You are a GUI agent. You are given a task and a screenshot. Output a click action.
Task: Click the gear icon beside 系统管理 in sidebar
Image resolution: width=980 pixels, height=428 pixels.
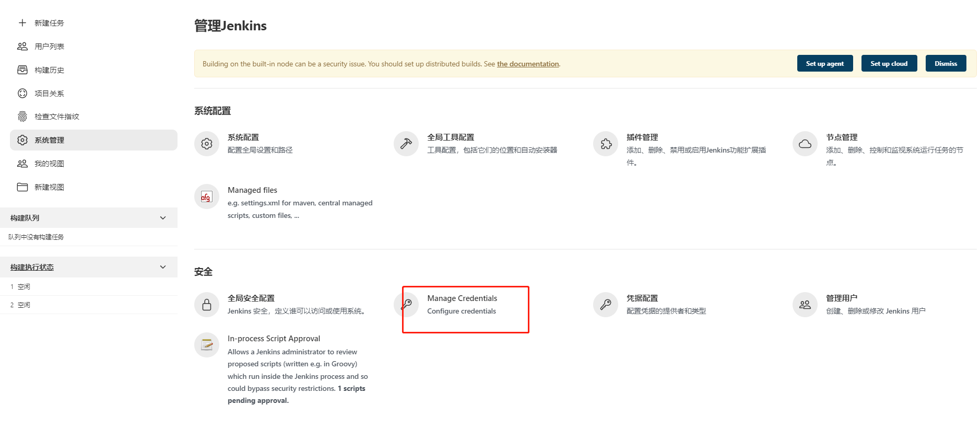click(x=22, y=140)
